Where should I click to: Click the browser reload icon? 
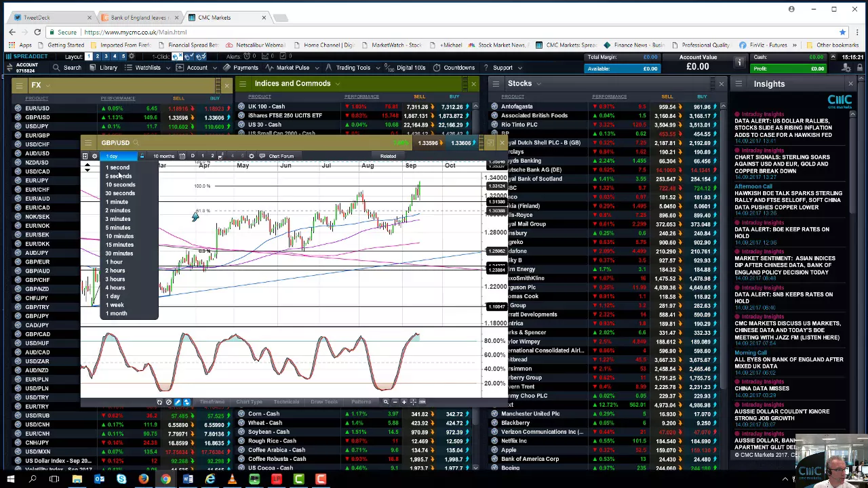37,32
